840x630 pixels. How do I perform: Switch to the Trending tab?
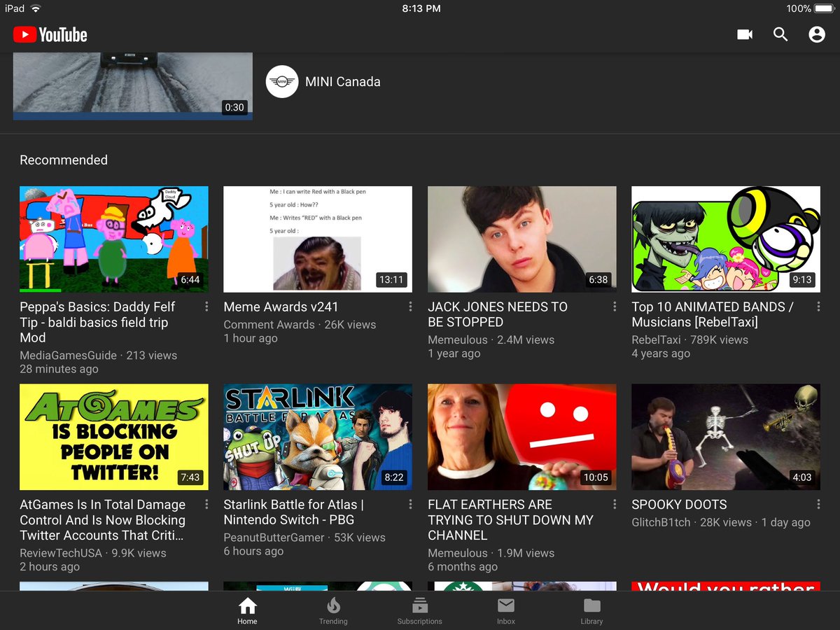coord(333,611)
